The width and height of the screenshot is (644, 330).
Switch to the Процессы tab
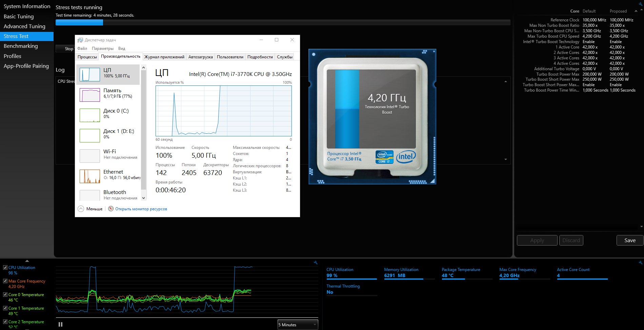pos(87,57)
